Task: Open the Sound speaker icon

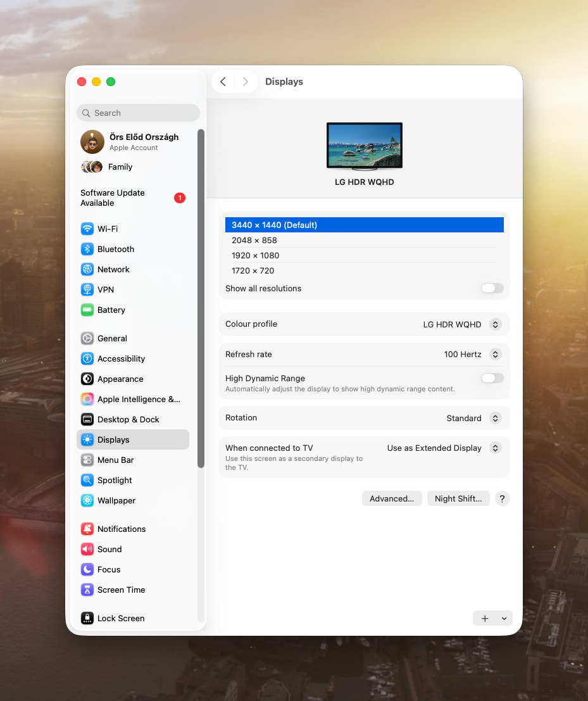Action: pyautogui.click(x=87, y=549)
